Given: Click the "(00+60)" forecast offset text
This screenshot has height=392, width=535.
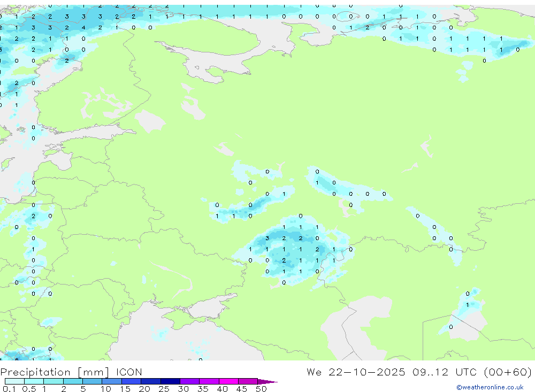Looking at the screenshot, I should (x=508, y=372).
